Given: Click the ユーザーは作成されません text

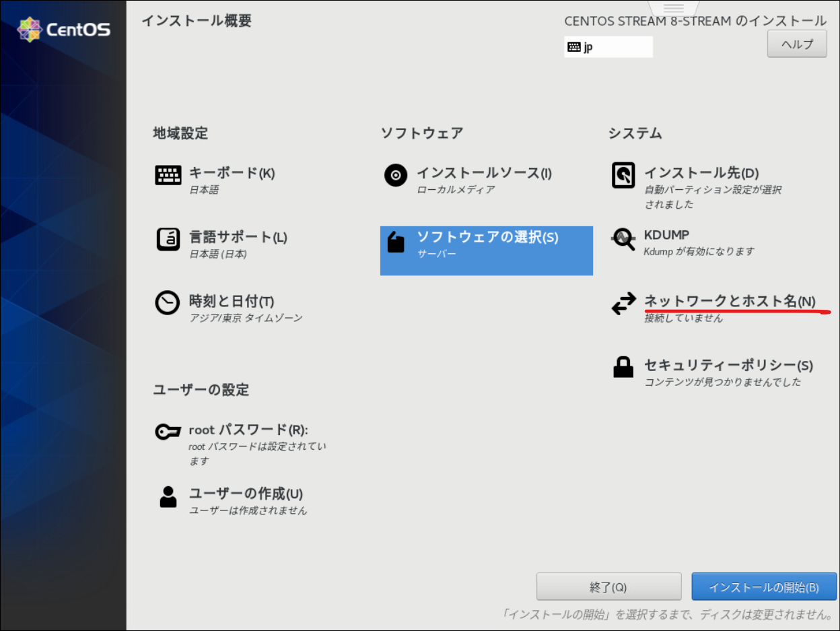Looking at the screenshot, I should click(248, 510).
